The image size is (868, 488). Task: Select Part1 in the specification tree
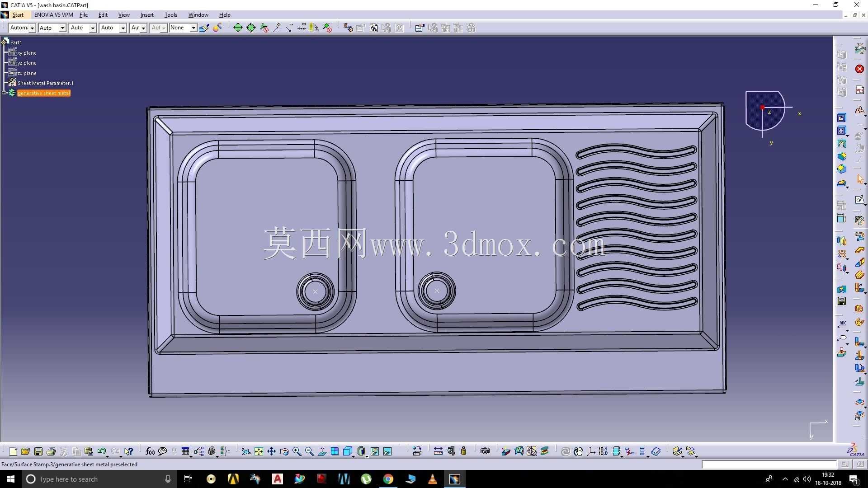[16, 42]
